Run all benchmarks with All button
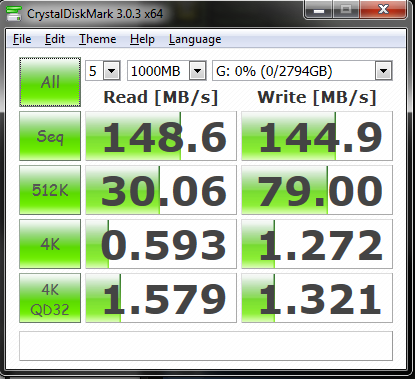 pos(50,82)
